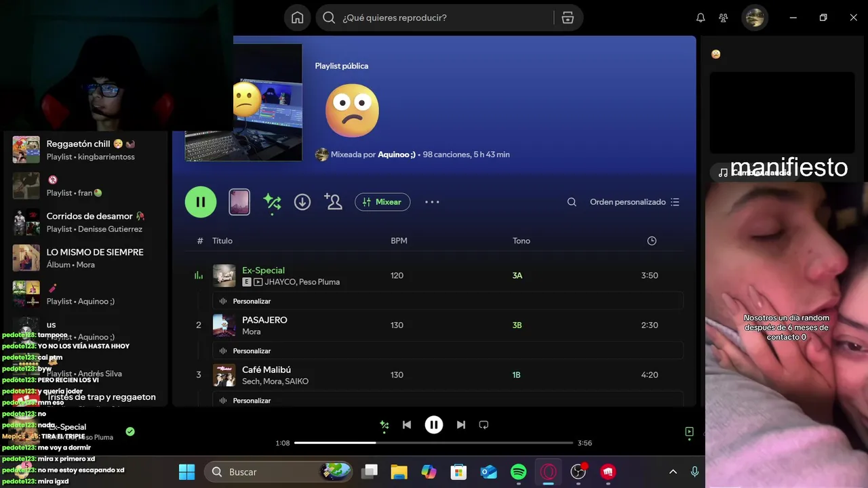Click Café Malibú album cover thumbnail
Screen dimensions: 868x488
(224, 375)
